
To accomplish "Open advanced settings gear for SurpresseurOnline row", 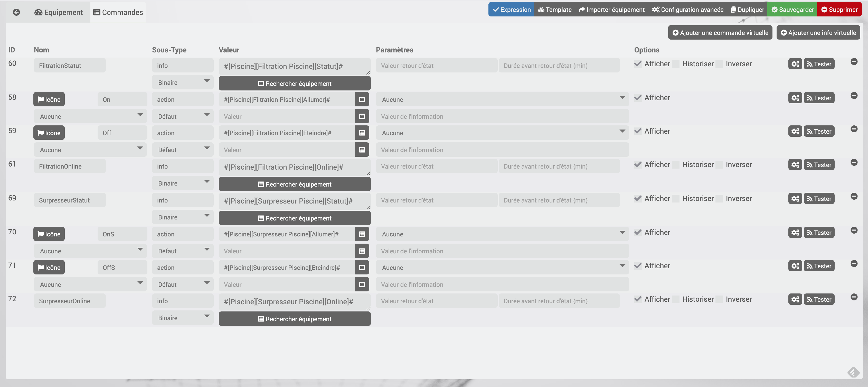I will coord(795,299).
